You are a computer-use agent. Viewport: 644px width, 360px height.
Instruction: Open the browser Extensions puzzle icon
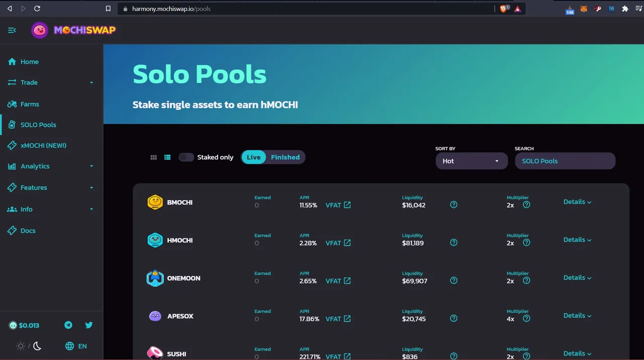pyautogui.click(x=625, y=9)
